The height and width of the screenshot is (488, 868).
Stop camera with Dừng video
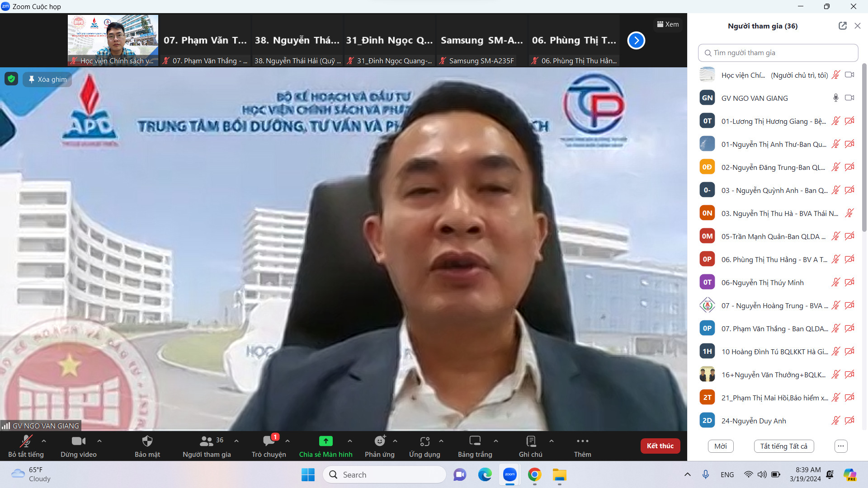pyautogui.click(x=78, y=441)
